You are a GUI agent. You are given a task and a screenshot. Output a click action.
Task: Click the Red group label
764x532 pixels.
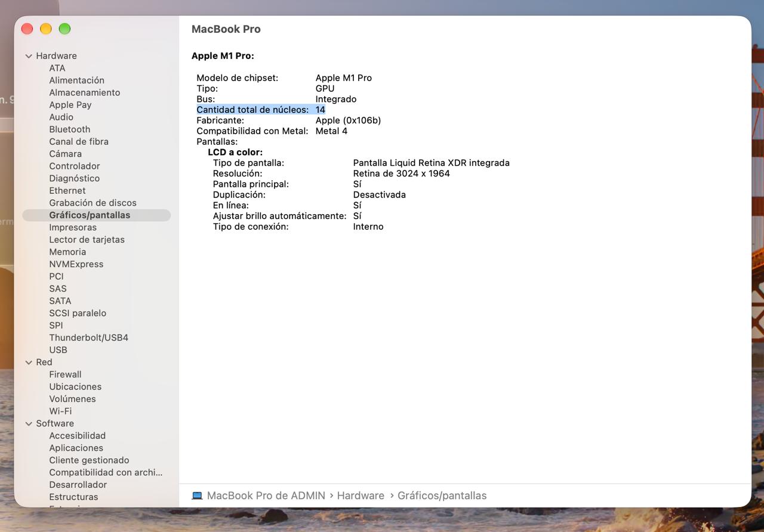pos(44,363)
